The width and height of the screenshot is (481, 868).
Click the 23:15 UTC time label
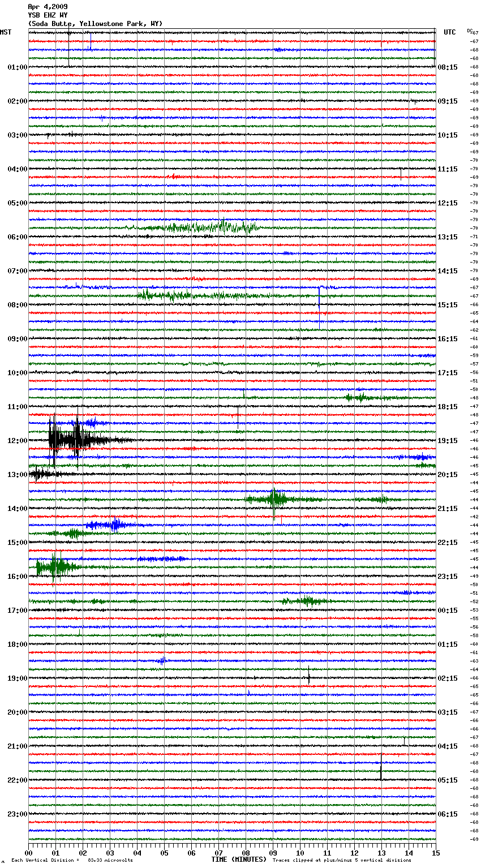click(x=448, y=577)
